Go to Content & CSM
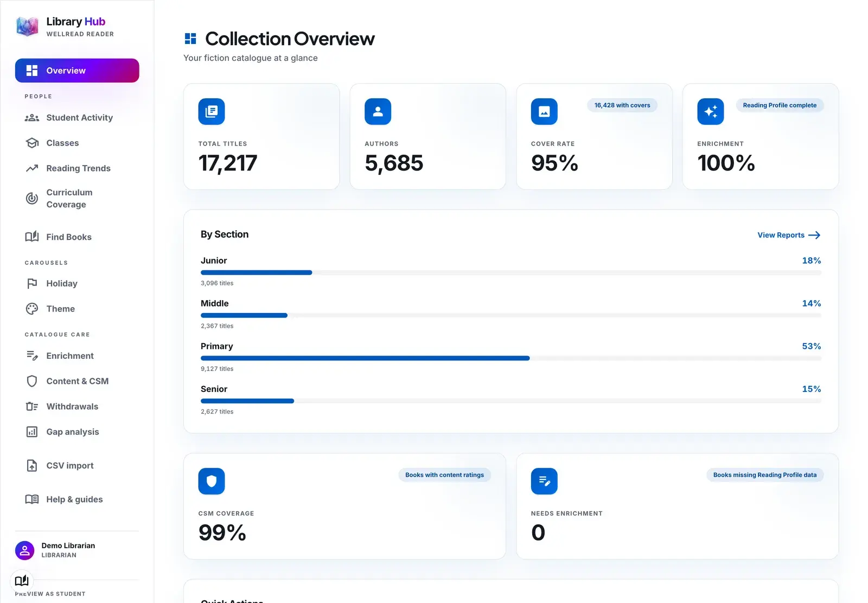868x603 pixels. click(x=77, y=381)
